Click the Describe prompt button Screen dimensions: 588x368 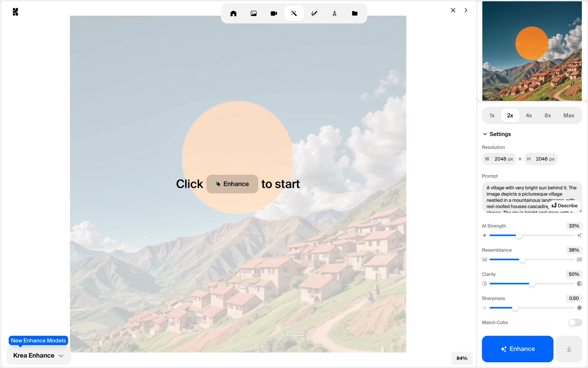coord(564,205)
